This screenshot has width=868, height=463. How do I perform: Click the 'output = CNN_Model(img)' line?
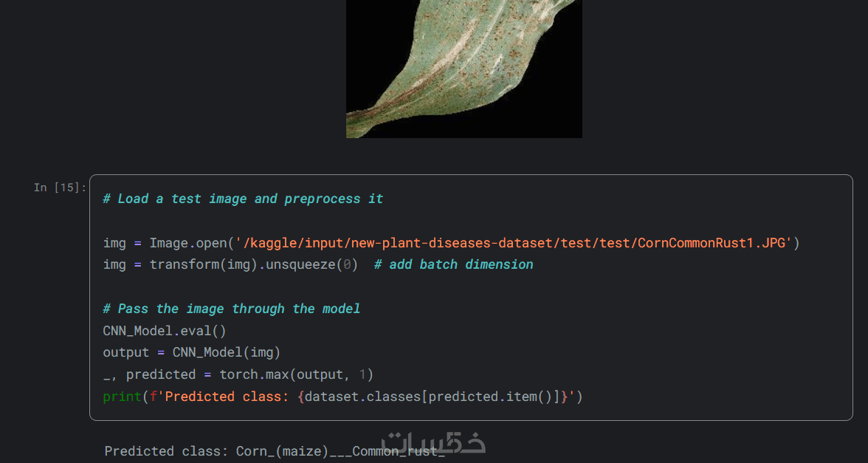[x=191, y=352]
